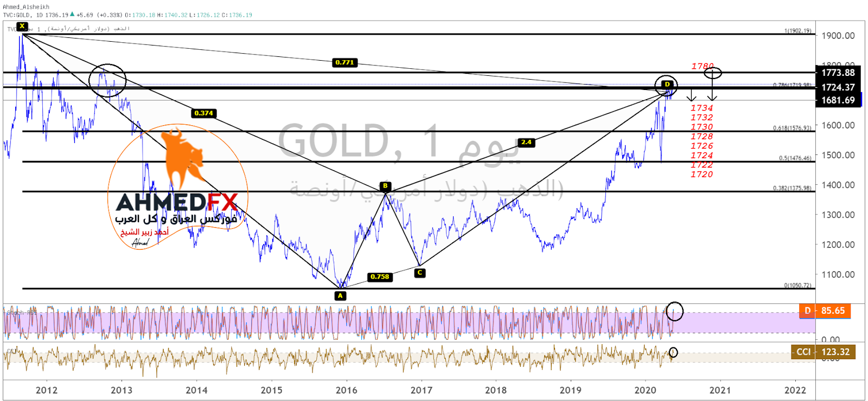Click the 0.382(1375.98) Fibonacci label
The width and height of the screenshot is (868, 401).
pyautogui.click(x=792, y=188)
